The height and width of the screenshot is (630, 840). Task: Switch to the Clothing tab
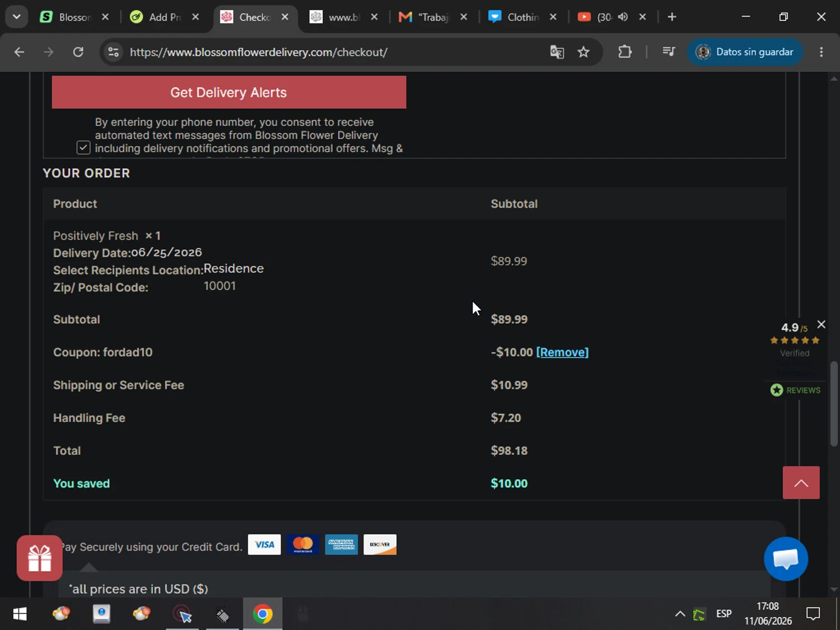523,17
